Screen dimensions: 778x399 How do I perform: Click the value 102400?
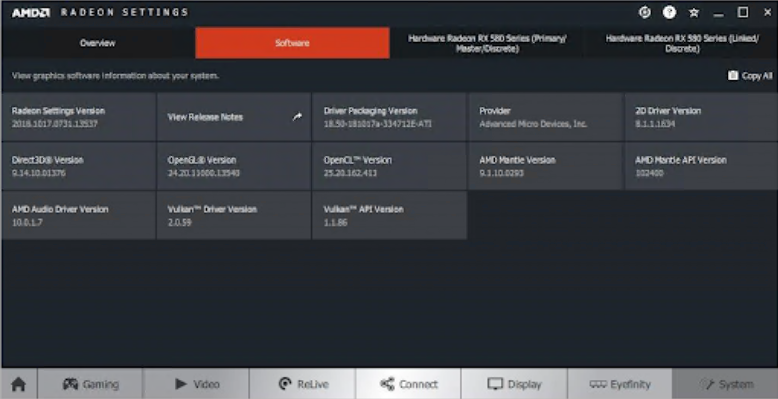[x=649, y=173]
